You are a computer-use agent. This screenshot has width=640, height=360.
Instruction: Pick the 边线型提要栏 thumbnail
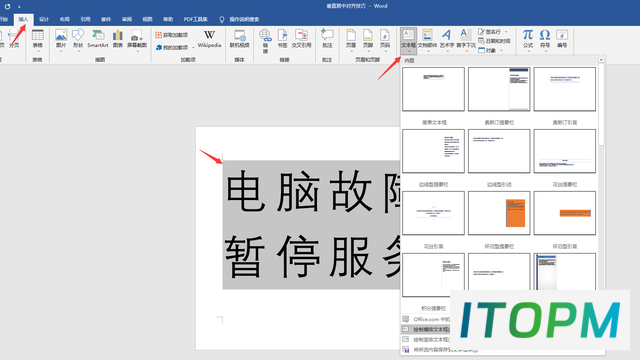click(x=433, y=151)
